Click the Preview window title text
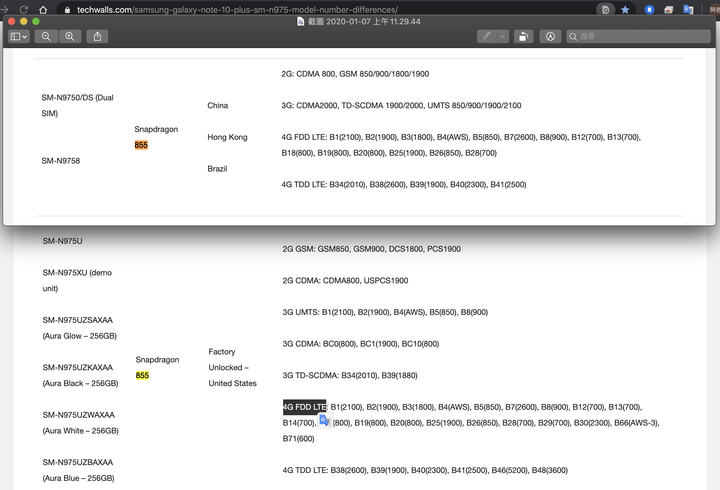This screenshot has height=490, width=720. tap(364, 21)
